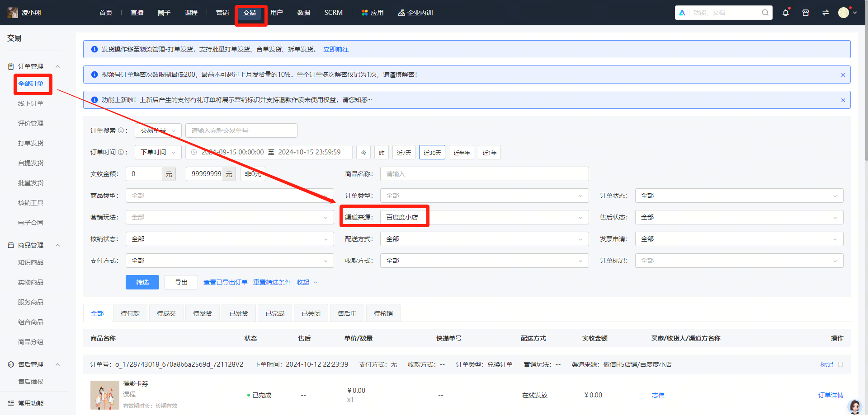The height and width of the screenshot is (415, 868).
Task: Open the 售后状态 dropdown
Action: pyautogui.click(x=739, y=217)
